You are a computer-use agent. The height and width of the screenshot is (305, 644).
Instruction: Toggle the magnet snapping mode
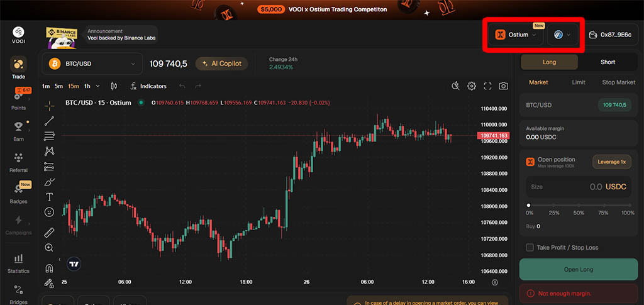tap(49, 269)
